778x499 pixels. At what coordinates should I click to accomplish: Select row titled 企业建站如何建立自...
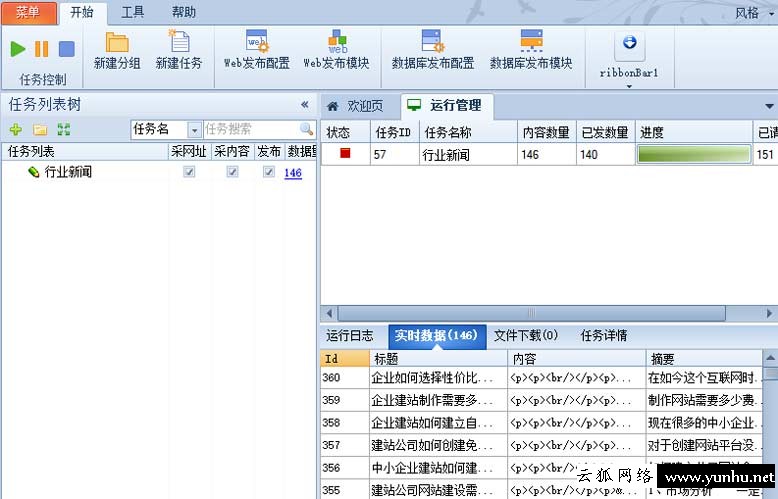pos(541,423)
